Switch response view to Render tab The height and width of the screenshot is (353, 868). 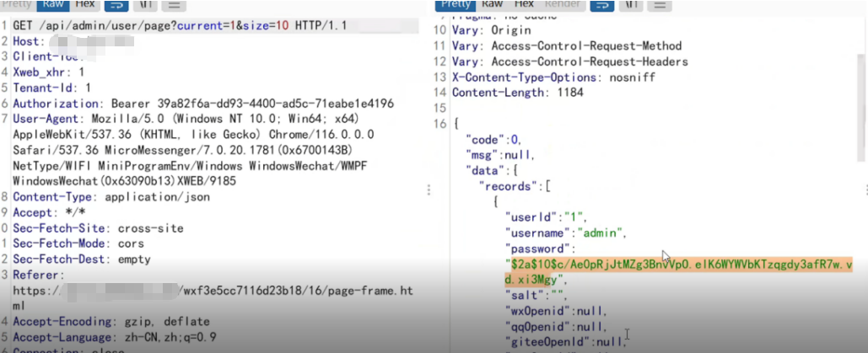(x=563, y=5)
